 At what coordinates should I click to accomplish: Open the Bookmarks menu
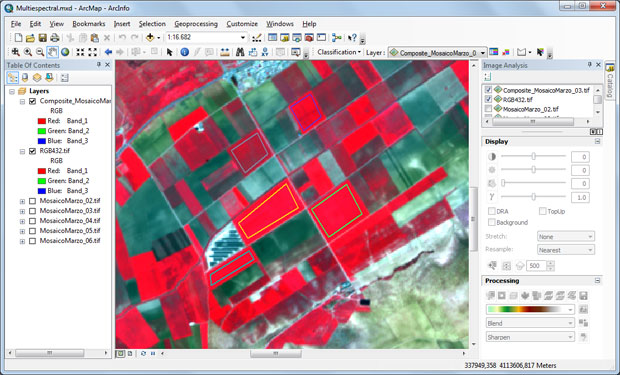(x=89, y=24)
